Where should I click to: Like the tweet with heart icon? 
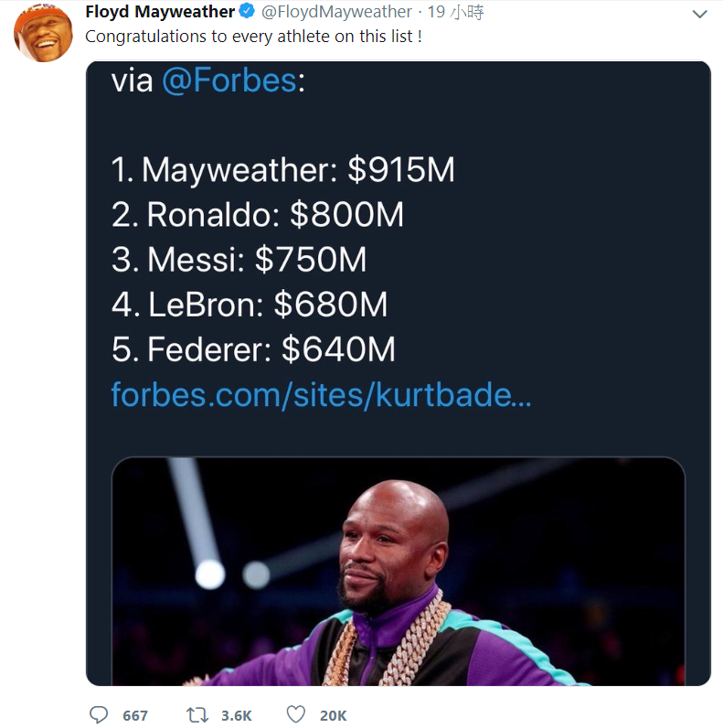tap(295, 714)
